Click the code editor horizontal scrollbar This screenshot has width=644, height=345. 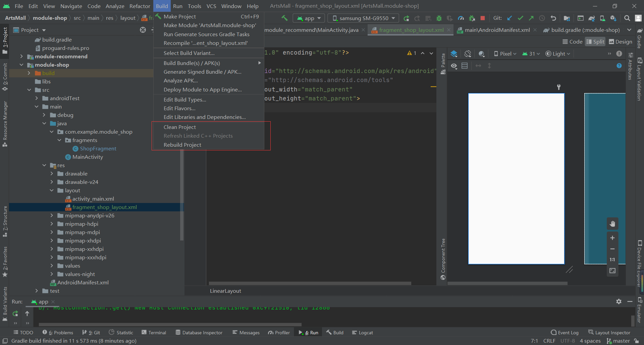[x=310, y=283]
